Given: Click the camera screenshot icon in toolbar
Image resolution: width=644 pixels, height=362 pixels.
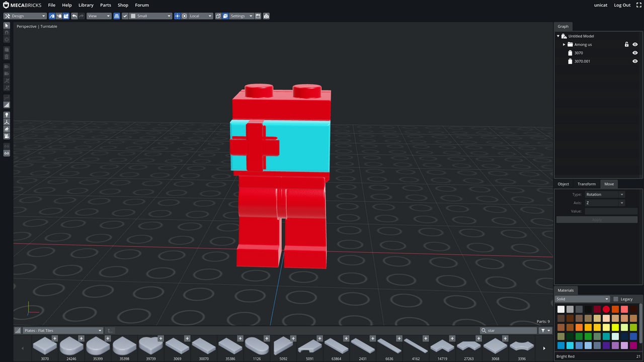Looking at the screenshot, I should pos(266,16).
